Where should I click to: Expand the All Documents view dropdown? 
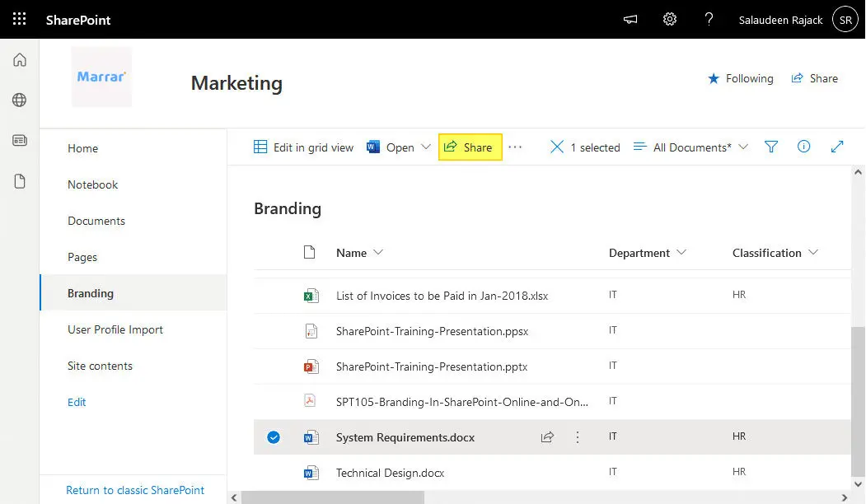(x=690, y=147)
